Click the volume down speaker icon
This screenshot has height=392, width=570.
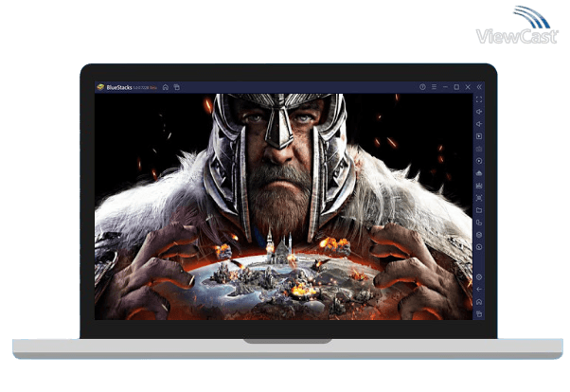click(x=479, y=124)
